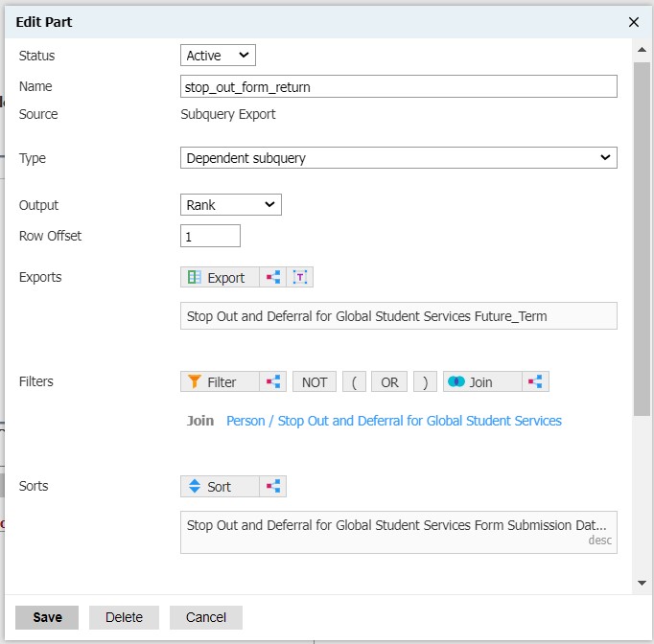Click the subquery icon beside the Sort button

tap(273, 486)
